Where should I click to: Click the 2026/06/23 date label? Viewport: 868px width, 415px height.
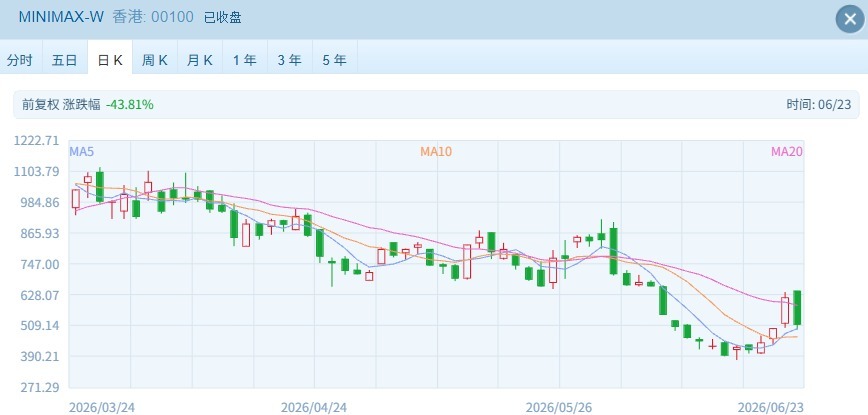point(771,408)
